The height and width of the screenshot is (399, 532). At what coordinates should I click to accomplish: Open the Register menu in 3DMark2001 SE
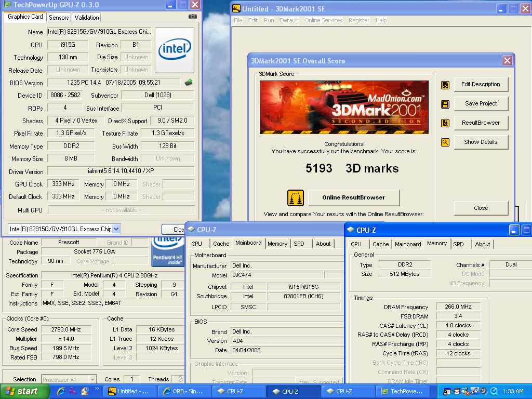(359, 20)
